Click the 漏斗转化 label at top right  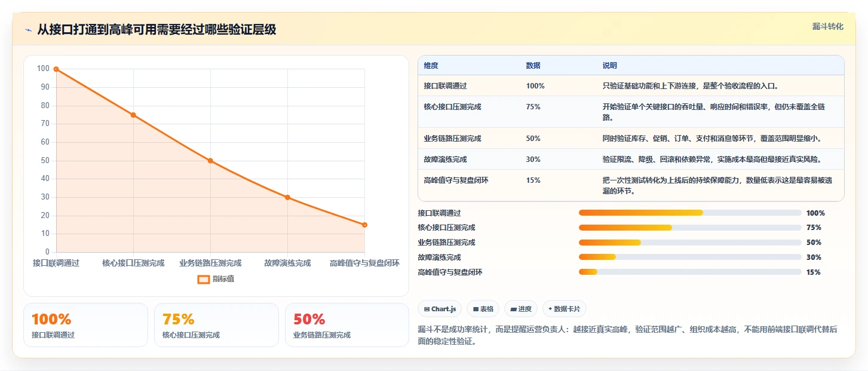[828, 27]
